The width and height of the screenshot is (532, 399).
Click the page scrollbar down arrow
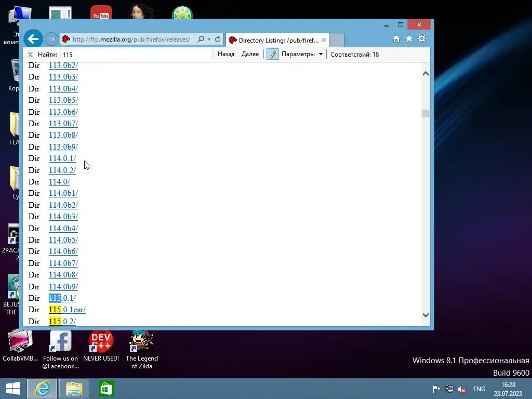(x=425, y=315)
